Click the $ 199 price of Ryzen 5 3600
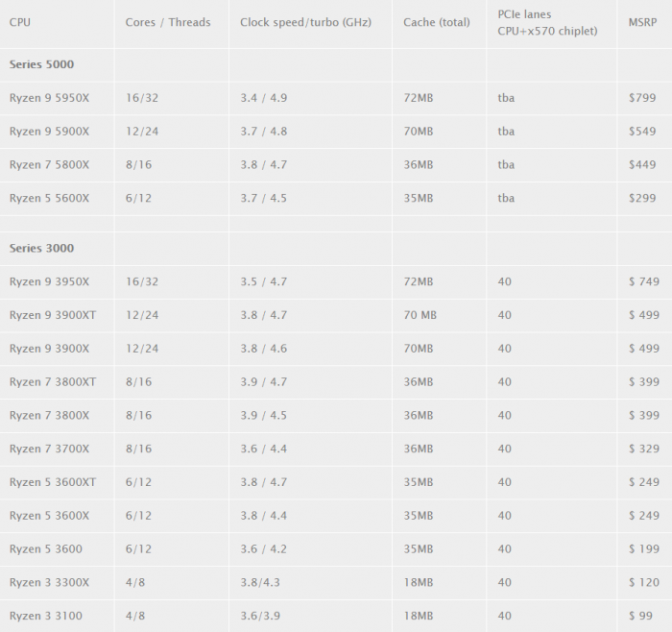 pos(644,549)
